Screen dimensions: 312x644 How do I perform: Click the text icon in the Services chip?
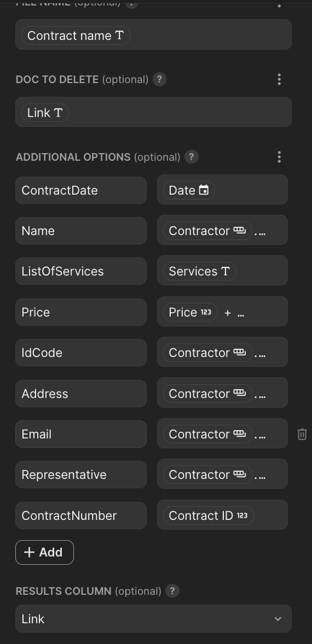click(226, 272)
